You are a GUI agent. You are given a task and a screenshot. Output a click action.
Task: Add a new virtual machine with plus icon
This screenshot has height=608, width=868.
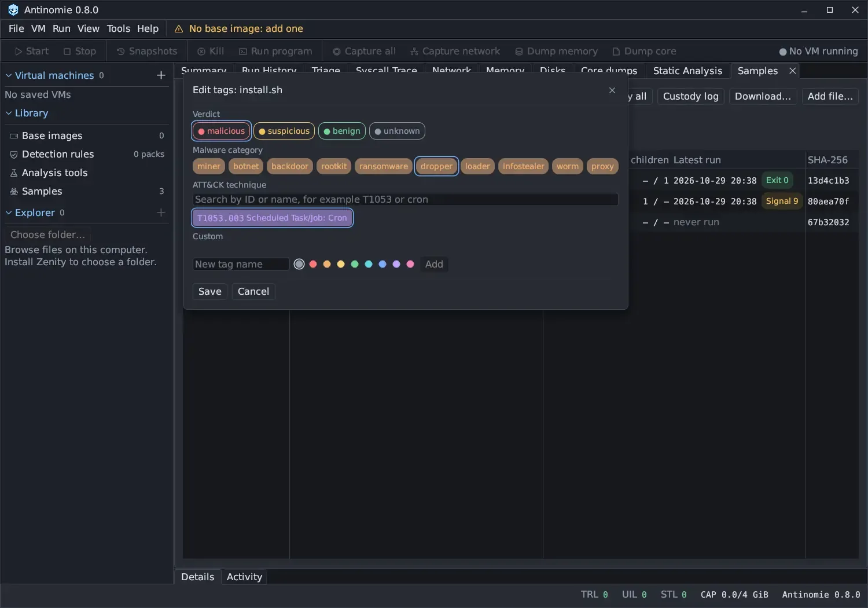point(161,75)
